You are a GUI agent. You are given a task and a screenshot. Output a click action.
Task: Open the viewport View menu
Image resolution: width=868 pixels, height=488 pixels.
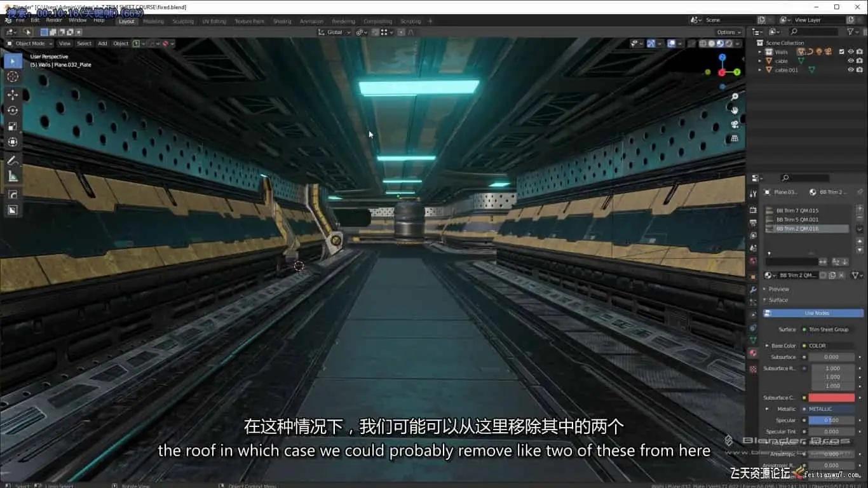click(65, 43)
